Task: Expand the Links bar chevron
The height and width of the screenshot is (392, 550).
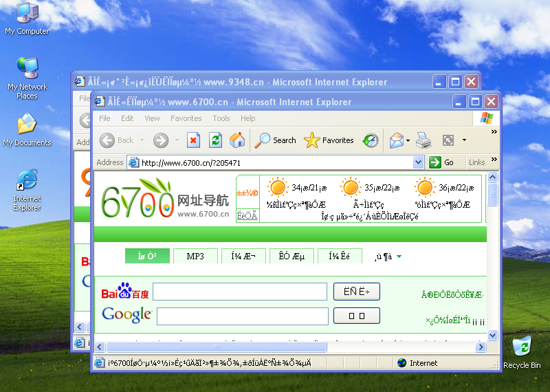Action: (x=494, y=160)
